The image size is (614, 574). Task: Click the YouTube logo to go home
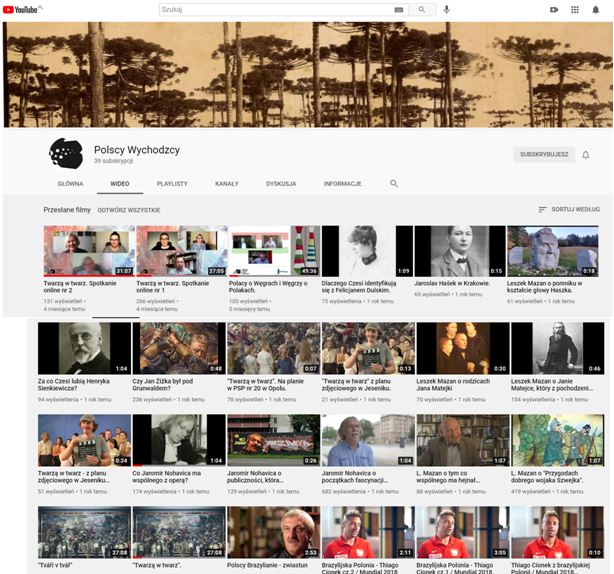click(x=21, y=9)
